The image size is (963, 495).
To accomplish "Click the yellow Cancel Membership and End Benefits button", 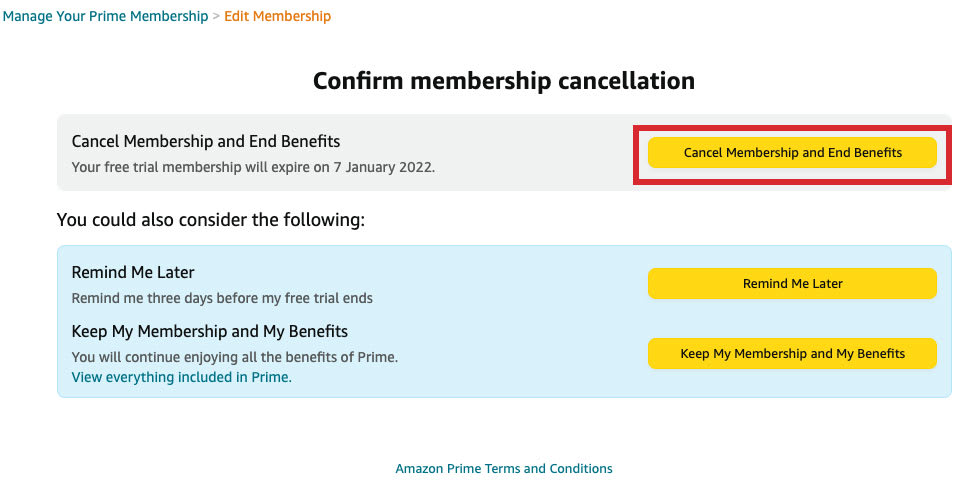I will point(792,153).
